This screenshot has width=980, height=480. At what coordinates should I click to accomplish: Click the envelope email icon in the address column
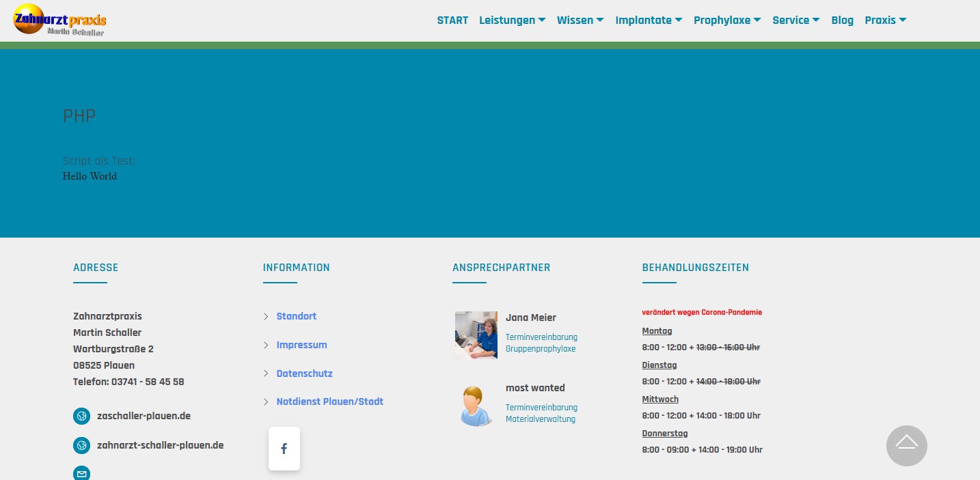coord(82,473)
